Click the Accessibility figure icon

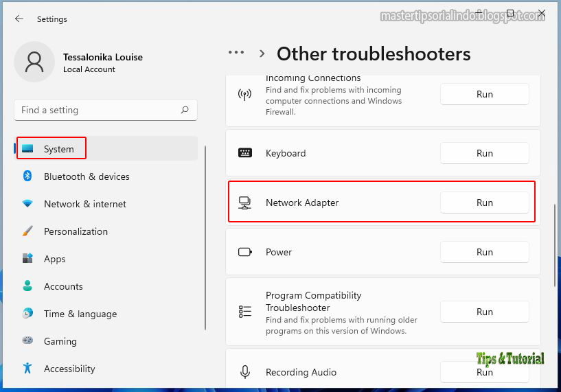pos(27,368)
